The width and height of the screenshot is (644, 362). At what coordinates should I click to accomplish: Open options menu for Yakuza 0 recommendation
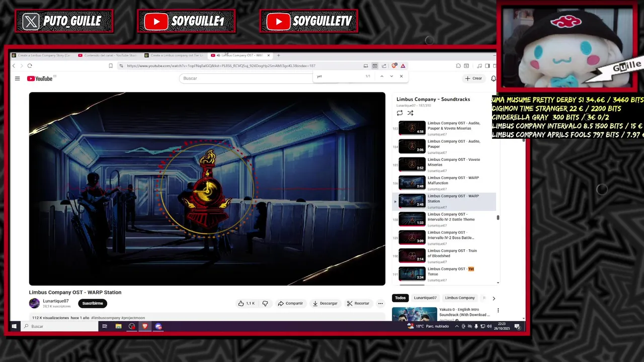[498, 310]
